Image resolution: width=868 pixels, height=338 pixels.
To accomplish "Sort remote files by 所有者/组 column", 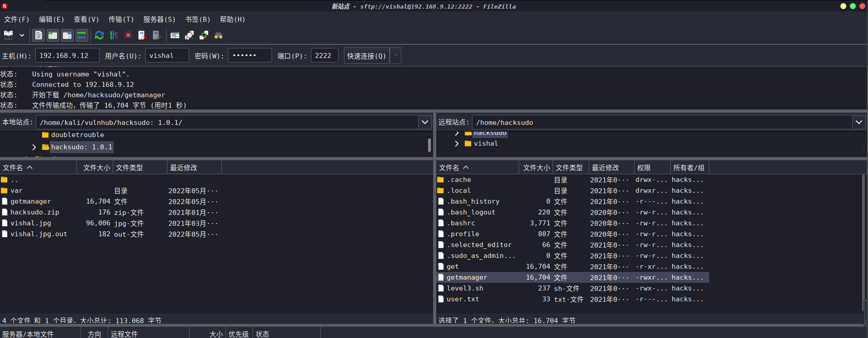I will tap(689, 167).
